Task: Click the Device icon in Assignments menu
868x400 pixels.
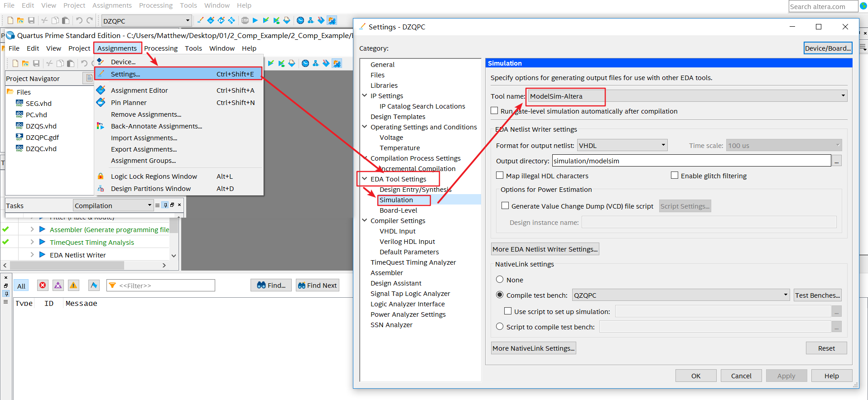Action: pyautogui.click(x=101, y=62)
